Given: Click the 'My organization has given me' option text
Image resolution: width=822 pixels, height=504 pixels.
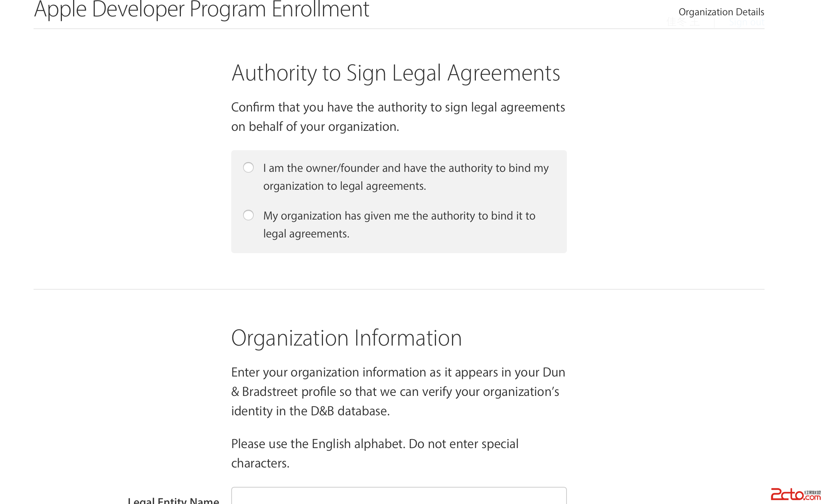Looking at the screenshot, I should [399, 216].
